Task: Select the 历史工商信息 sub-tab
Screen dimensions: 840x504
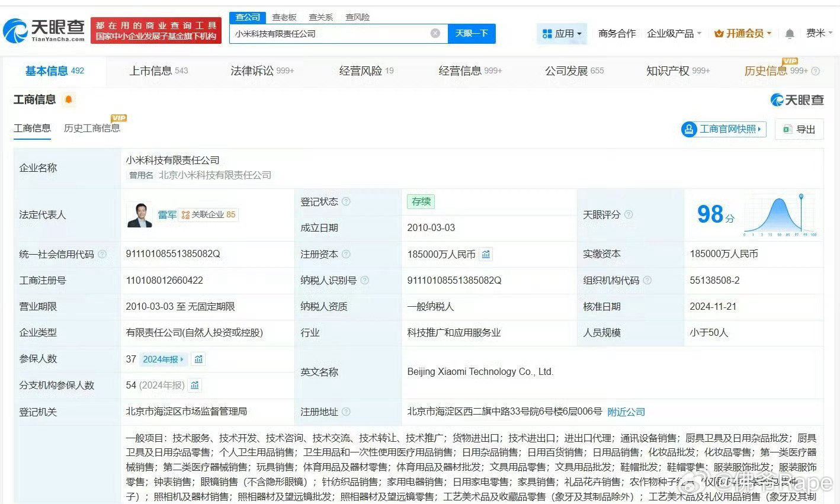Action: pos(91,128)
